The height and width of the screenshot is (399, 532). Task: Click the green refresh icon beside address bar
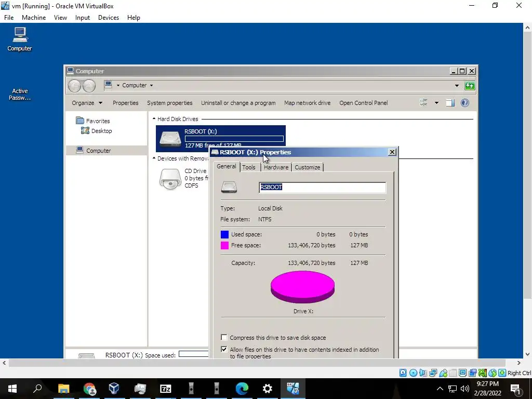[x=470, y=86]
